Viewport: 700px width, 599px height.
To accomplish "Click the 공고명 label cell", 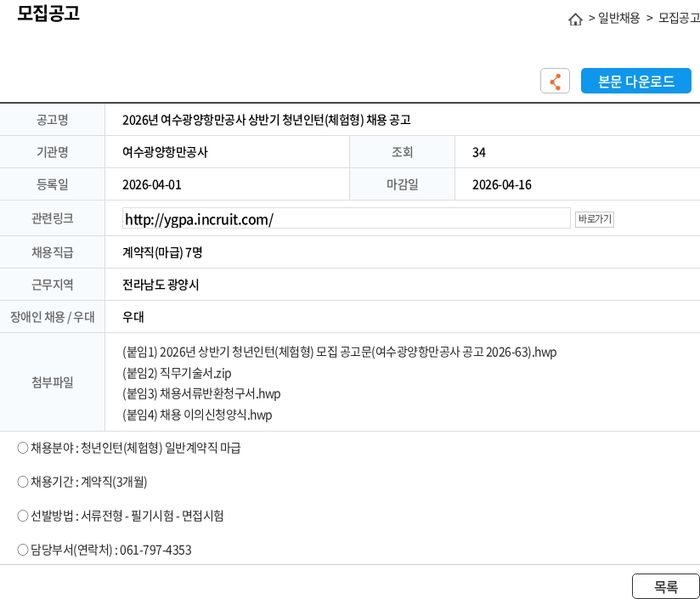I will coord(52,120).
